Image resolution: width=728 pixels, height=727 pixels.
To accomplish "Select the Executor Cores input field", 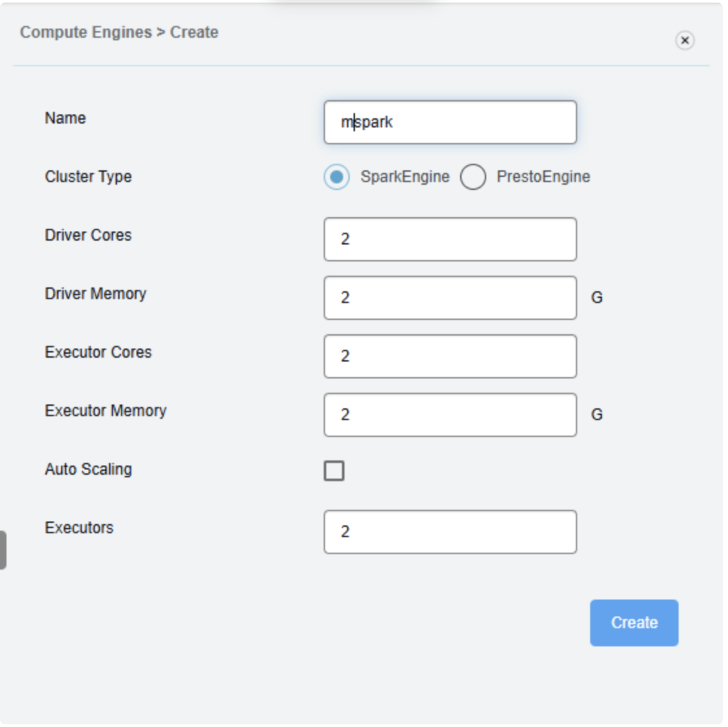I will (450, 356).
